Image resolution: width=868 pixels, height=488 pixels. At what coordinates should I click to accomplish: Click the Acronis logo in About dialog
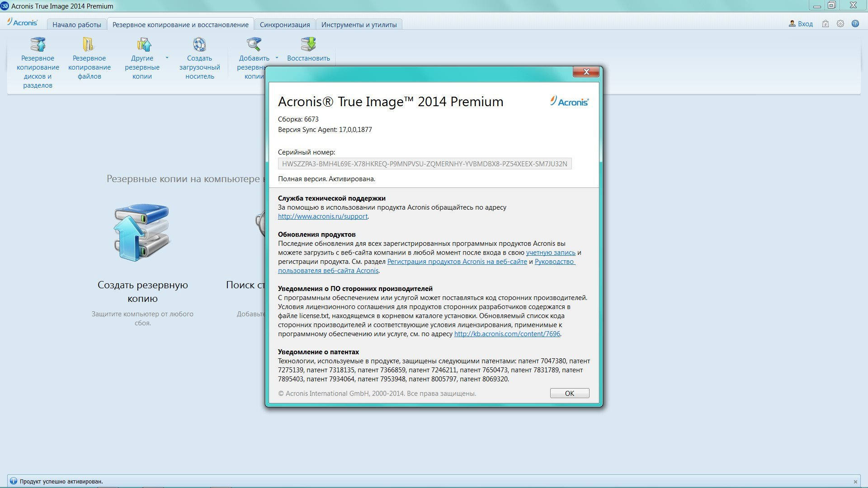570,101
